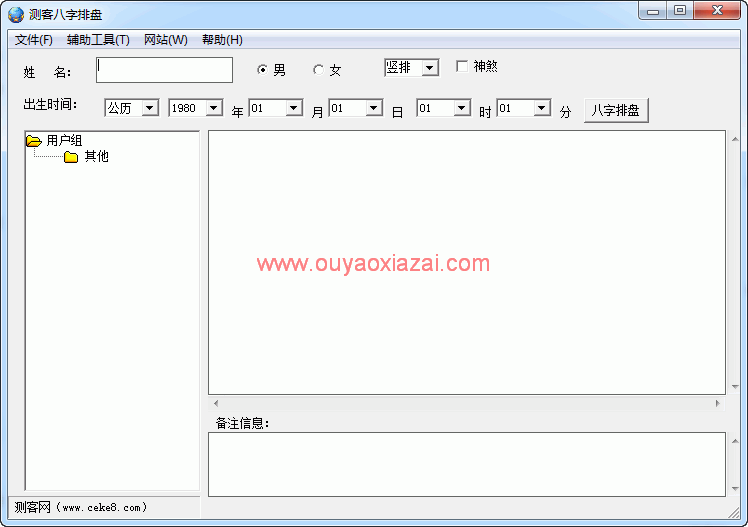Select the 女 radio button
The height and width of the screenshot is (527, 748).
(318, 70)
